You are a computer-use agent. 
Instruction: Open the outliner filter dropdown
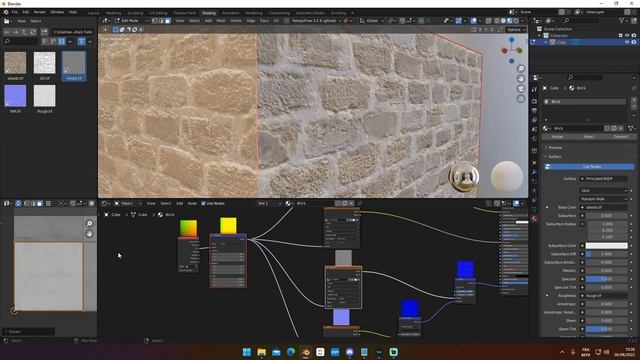coord(623,20)
